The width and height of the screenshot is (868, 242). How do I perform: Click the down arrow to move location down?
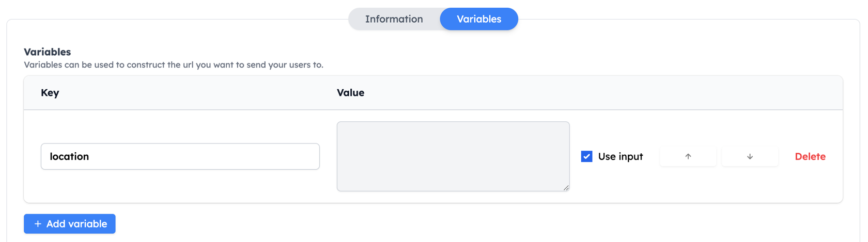pyautogui.click(x=750, y=156)
